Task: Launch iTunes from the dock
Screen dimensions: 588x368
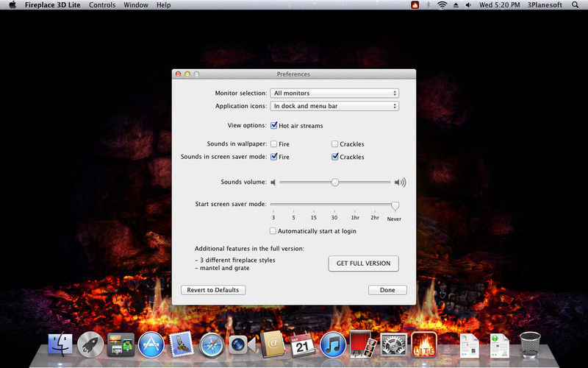Action: pos(333,344)
